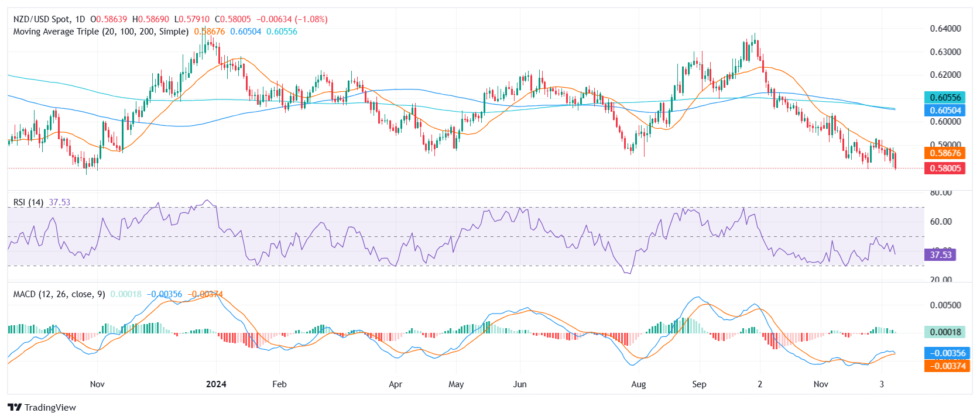Open the MACD (12, 26, close, 9) legend
Viewport: 980px width, 420px height.
point(59,294)
